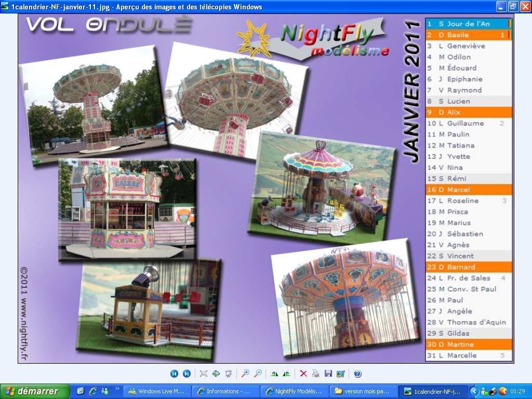Rotate the image counterclockwise
This screenshot has width=532, height=399.
(x=286, y=374)
